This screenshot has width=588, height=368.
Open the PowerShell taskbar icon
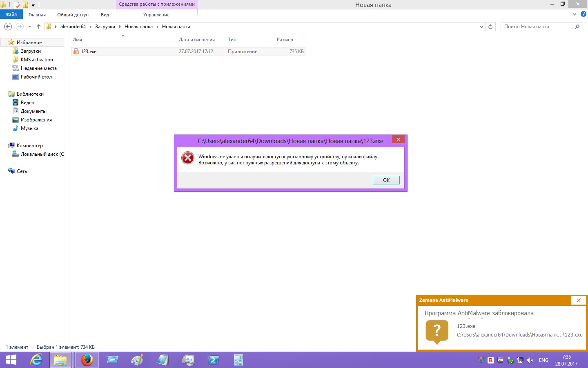pos(213,360)
